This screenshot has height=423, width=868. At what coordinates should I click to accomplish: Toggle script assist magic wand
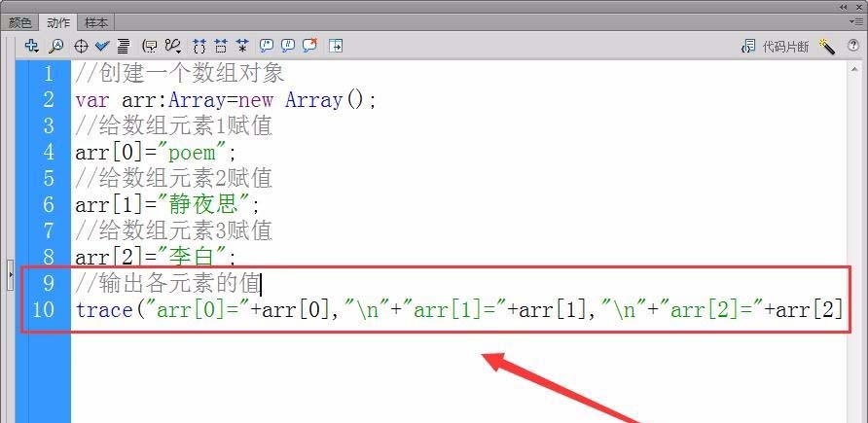pos(826,47)
